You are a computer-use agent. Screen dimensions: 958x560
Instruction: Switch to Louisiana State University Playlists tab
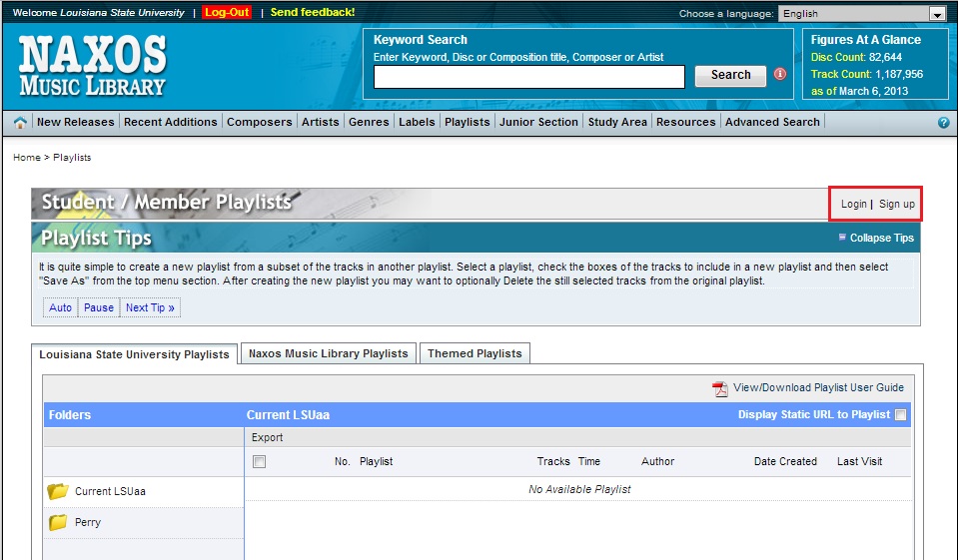[135, 354]
